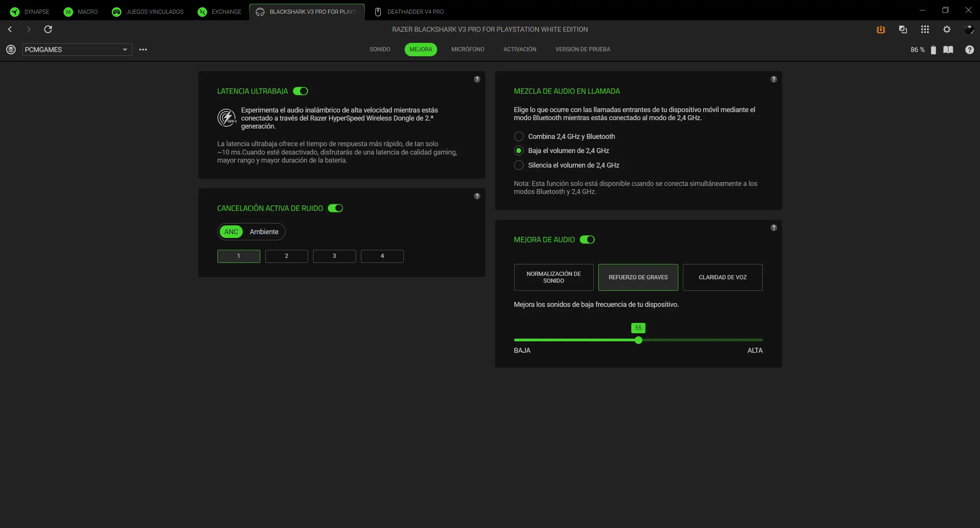This screenshot has width=980, height=528.
Task: Toggle Mejora de Audio switch
Action: point(587,240)
